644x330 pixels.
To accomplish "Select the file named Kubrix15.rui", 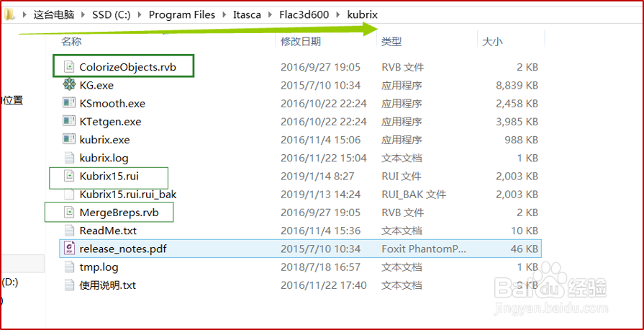I will (109, 176).
